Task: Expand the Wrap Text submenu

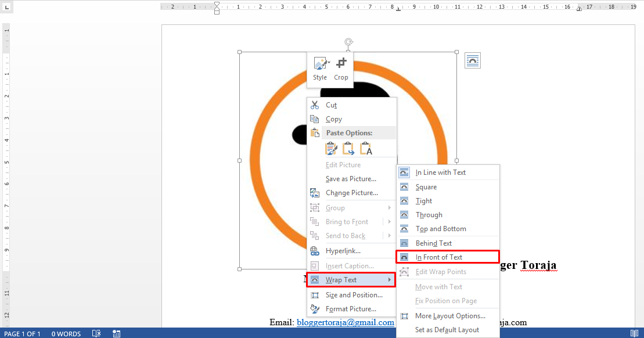Action: 351,280
